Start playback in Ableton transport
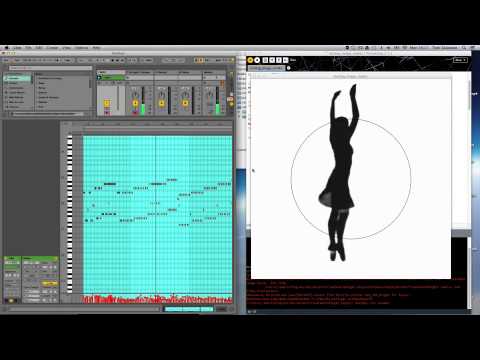 click(x=113, y=60)
